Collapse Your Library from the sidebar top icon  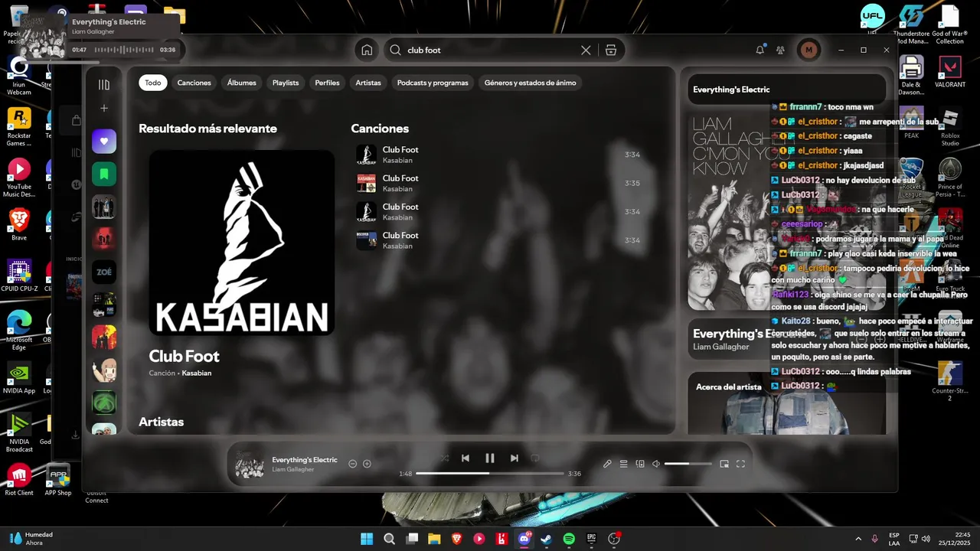[x=104, y=85]
